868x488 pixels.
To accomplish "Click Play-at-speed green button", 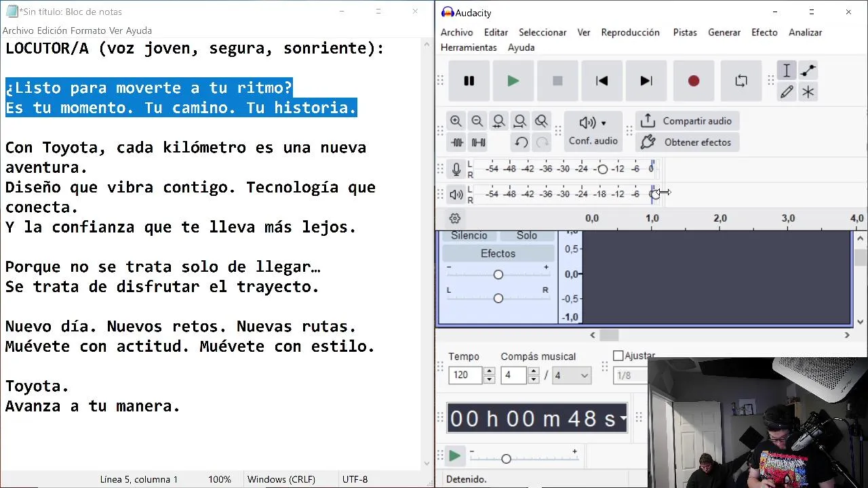I will click(x=455, y=456).
